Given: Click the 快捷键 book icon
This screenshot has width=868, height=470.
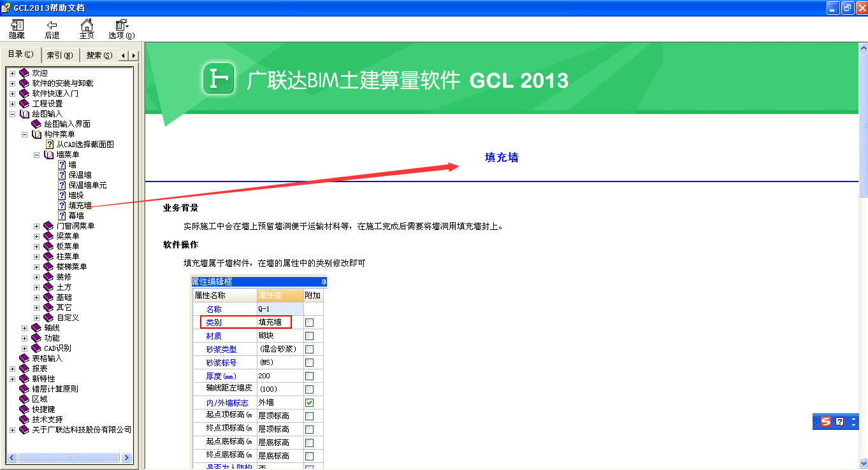Looking at the screenshot, I should coord(24,409).
